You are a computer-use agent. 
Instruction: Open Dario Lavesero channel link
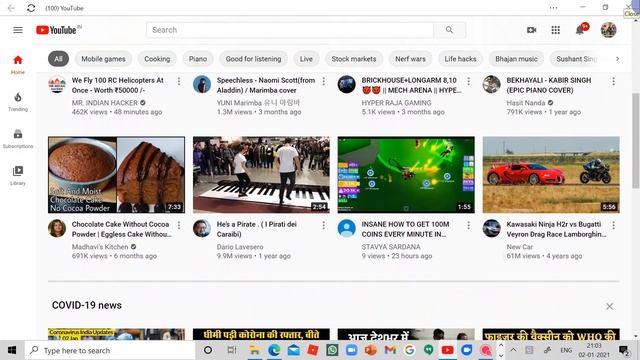(x=240, y=247)
